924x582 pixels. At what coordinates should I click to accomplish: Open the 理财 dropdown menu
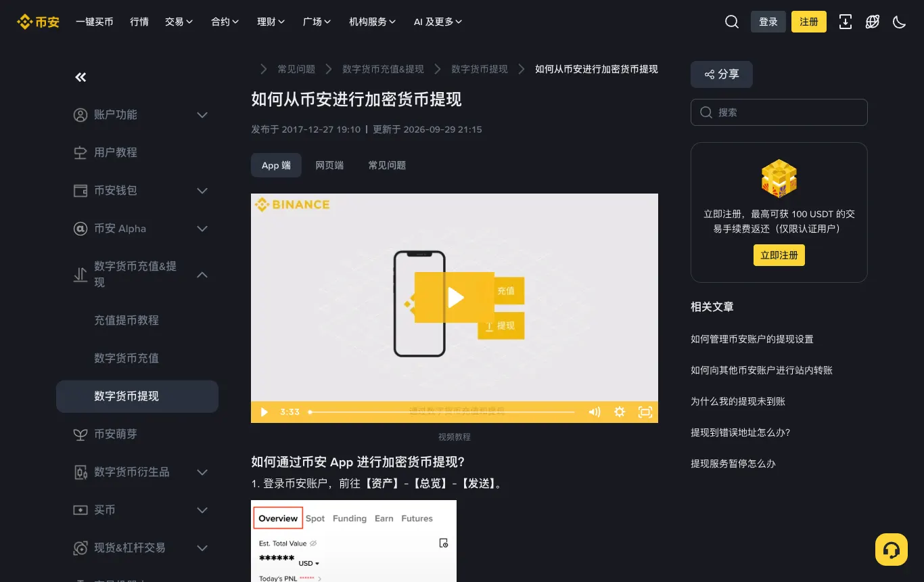coord(271,22)
